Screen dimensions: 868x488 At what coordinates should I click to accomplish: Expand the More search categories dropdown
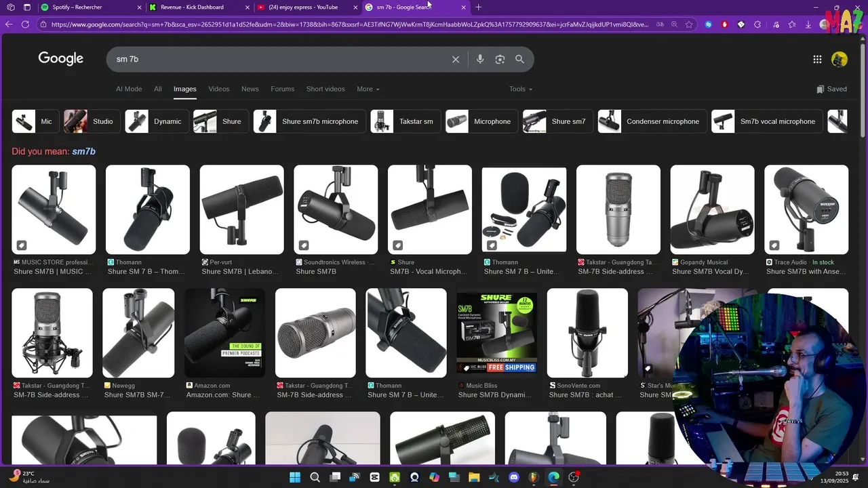(368, 89)
